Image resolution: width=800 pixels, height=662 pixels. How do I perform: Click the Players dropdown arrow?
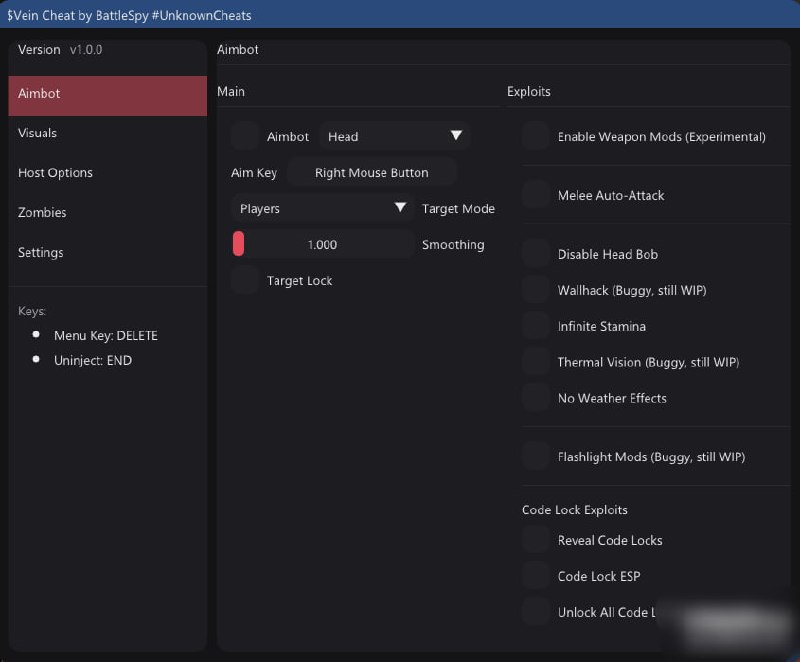click(x=401, y=207)
